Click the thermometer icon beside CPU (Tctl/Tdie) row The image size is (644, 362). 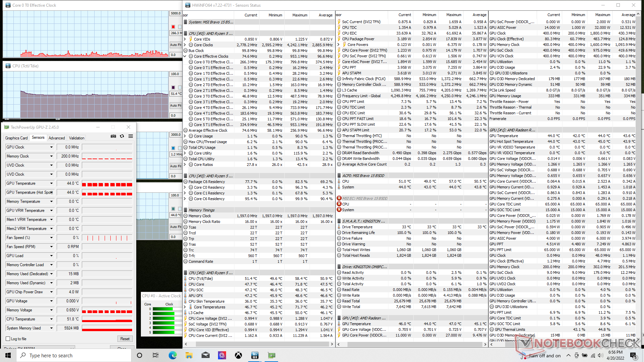(185, 279)
